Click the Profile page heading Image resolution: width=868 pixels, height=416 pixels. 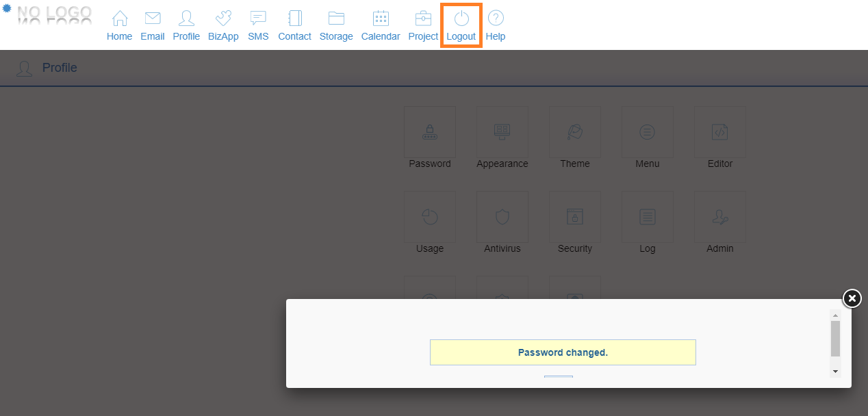click(x=60, y=68)
